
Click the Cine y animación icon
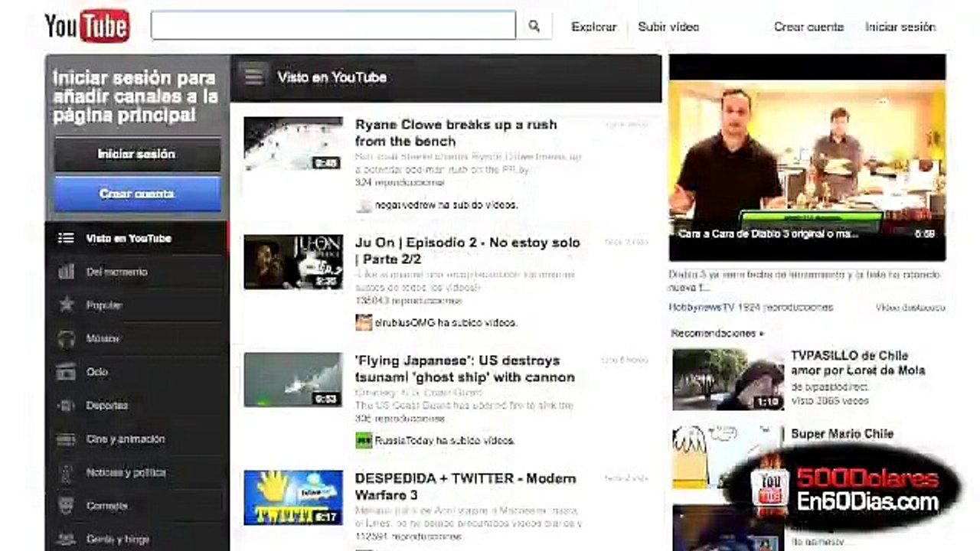67,439
